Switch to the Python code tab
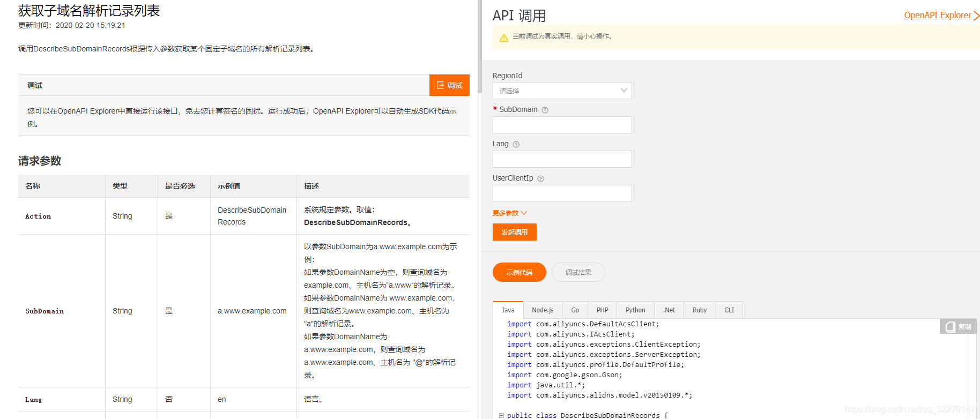Viewport: 980px width, 419px height. click(x=635, y=310)
